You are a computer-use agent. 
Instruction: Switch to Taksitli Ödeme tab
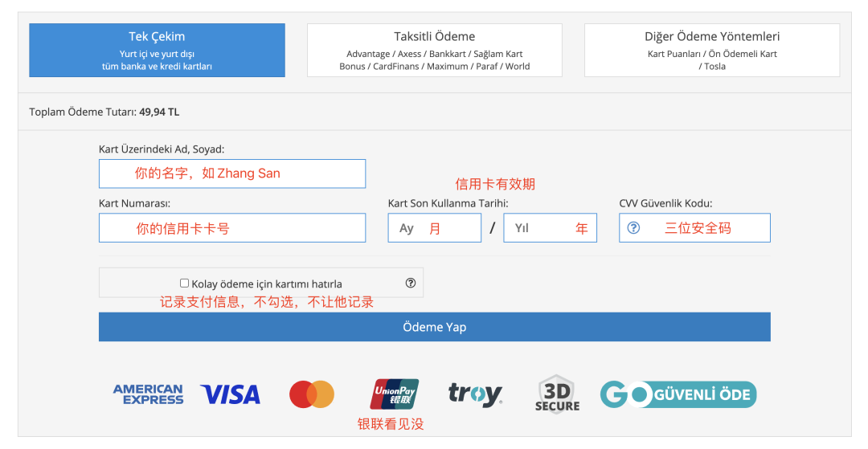tap(435, 51)
